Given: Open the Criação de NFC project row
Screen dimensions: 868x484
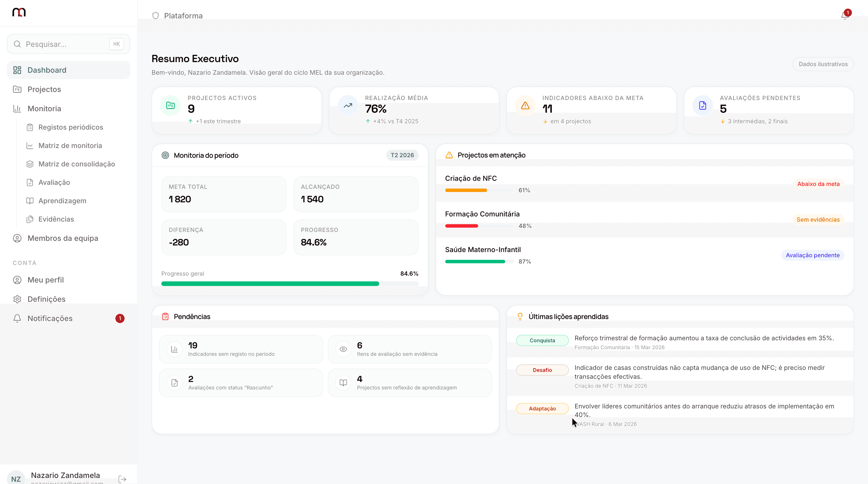Looking at the screenshot, I should (471, 178).
